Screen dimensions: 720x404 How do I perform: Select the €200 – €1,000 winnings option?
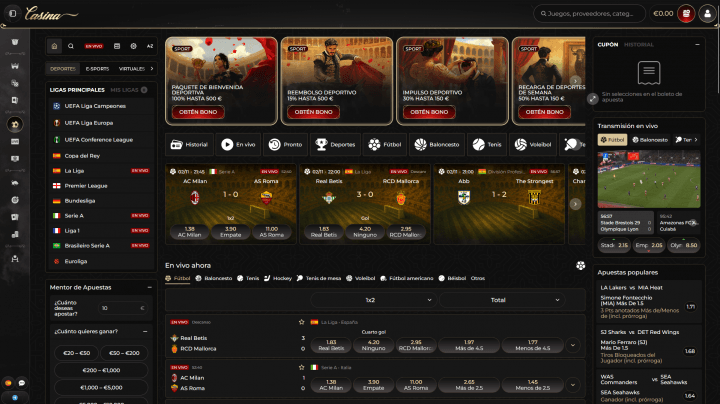100,370
